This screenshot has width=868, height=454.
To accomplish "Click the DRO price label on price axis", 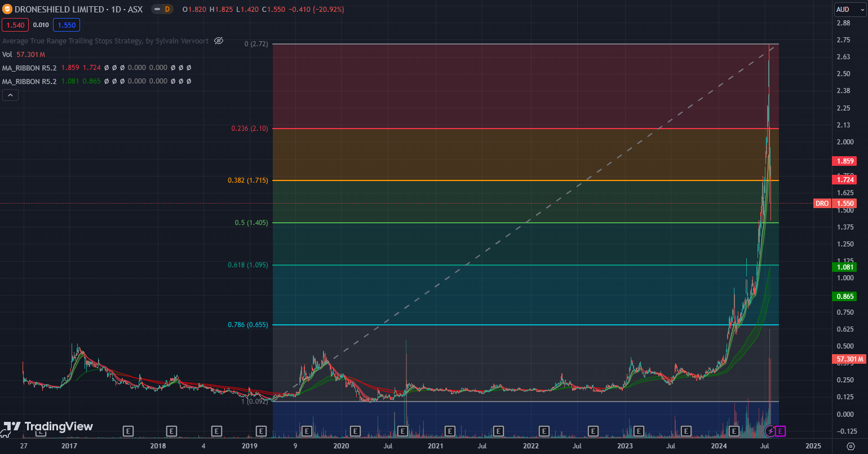I will pyautogui.click(x=822, y=204).
